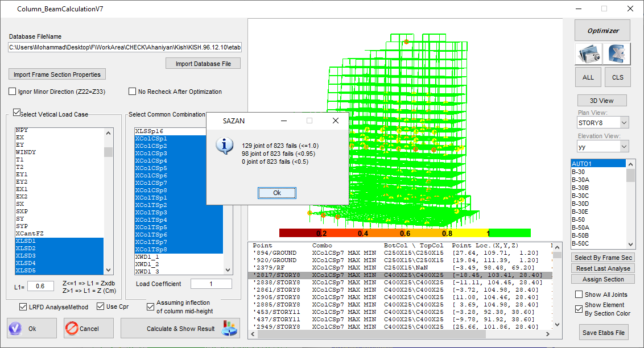
Task: Close the Column_BeamCalculationV7 window
Action: point(630,9)
